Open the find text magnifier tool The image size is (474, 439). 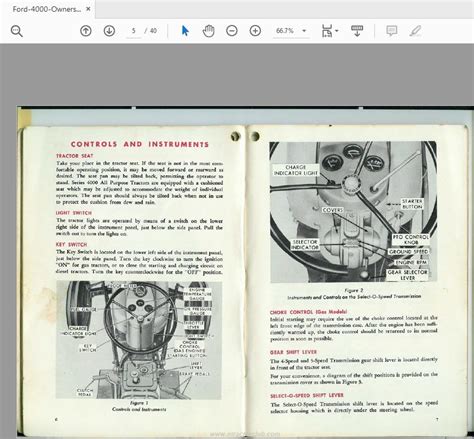pyautogui.click(x=16, y=31)
